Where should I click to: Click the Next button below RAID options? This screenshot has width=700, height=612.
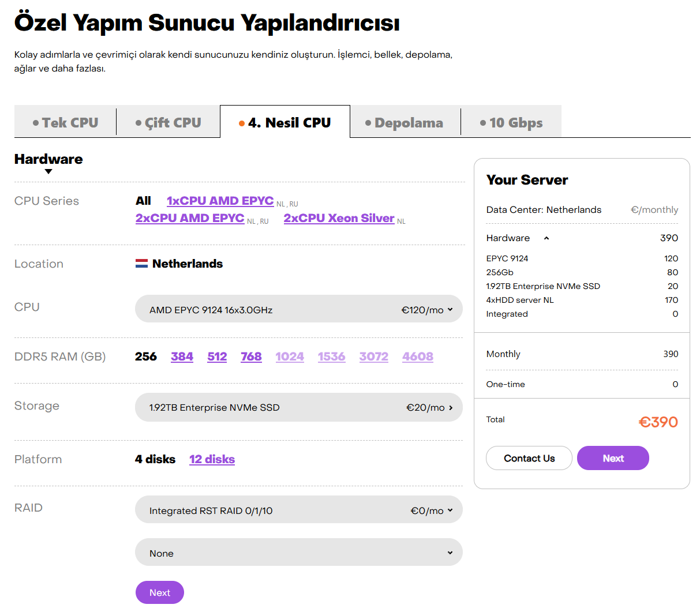pyautogui.click(x=160, y=592)
